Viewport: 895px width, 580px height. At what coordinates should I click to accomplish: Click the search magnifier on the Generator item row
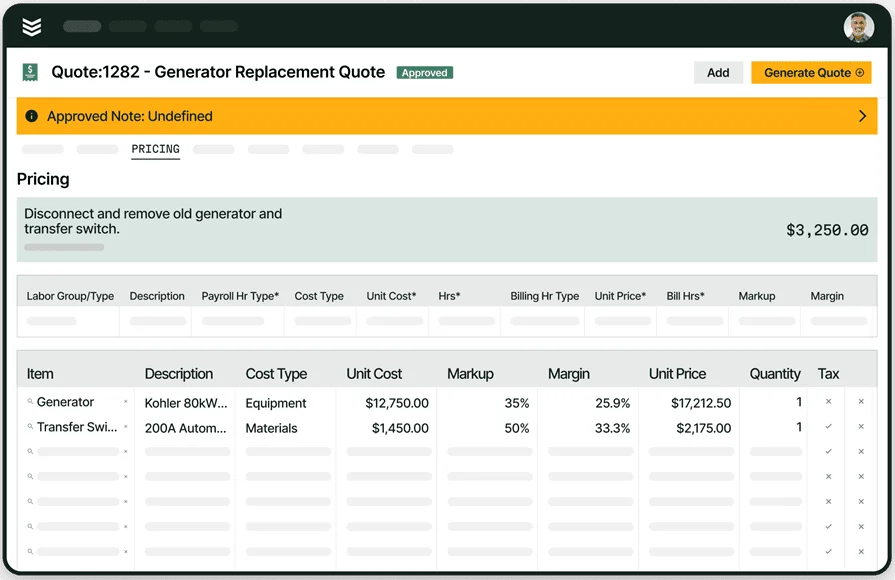coord(28,403)
